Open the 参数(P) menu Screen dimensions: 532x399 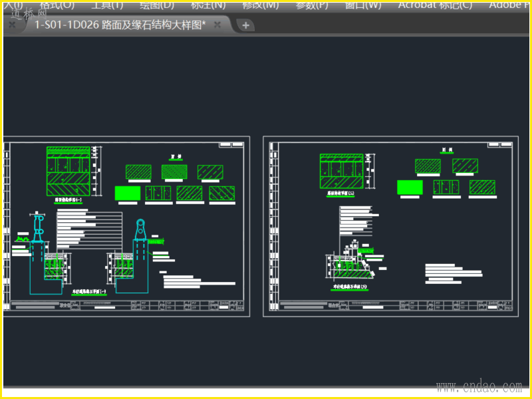pos(311,5)
